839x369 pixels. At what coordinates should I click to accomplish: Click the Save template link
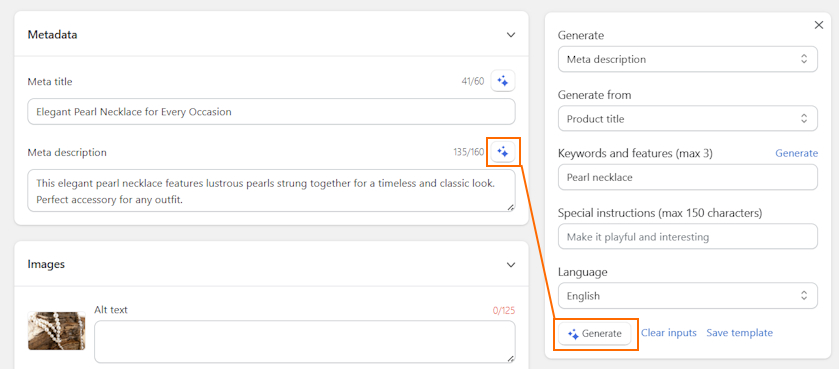tap(739, 333)
